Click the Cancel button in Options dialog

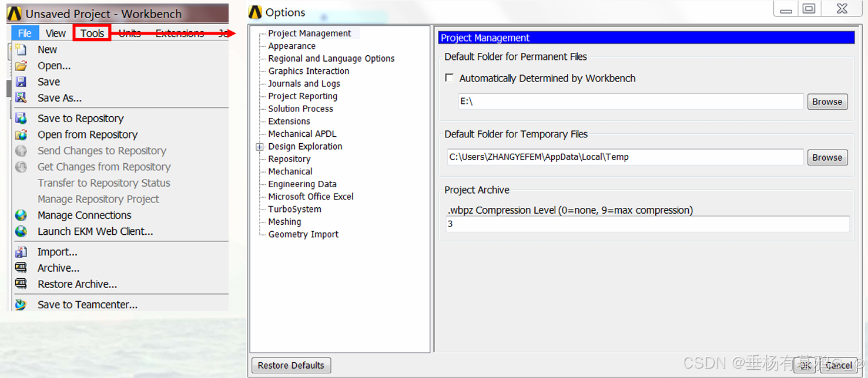[839, 365]
